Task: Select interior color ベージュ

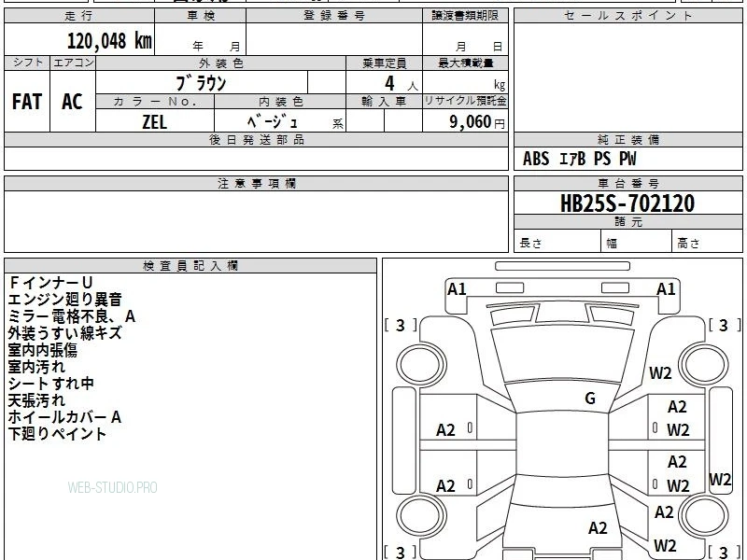Action: tap(273, 122)
